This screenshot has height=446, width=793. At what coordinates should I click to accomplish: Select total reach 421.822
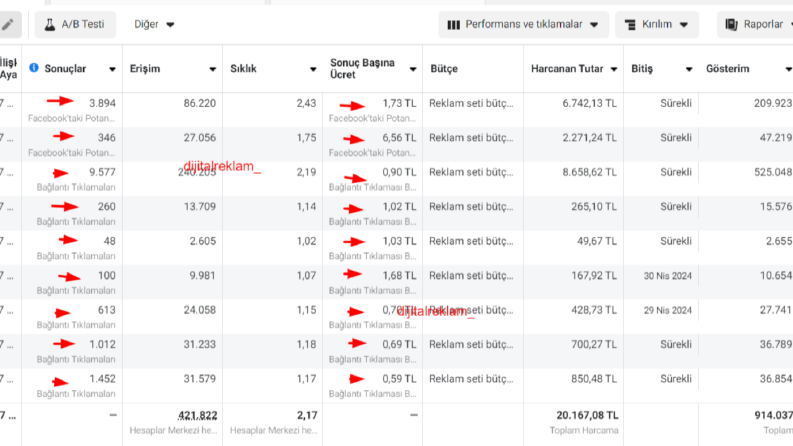point(197,415)
